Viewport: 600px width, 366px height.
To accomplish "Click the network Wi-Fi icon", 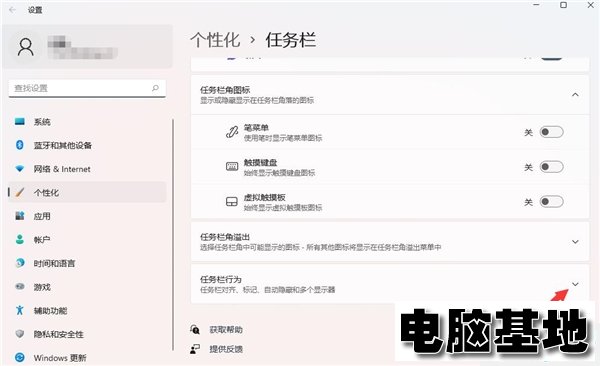I will [20, 169].
